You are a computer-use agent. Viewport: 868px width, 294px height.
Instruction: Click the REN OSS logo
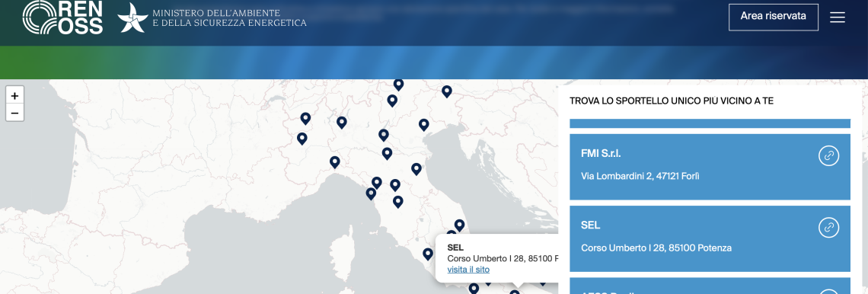coord(62,18)
